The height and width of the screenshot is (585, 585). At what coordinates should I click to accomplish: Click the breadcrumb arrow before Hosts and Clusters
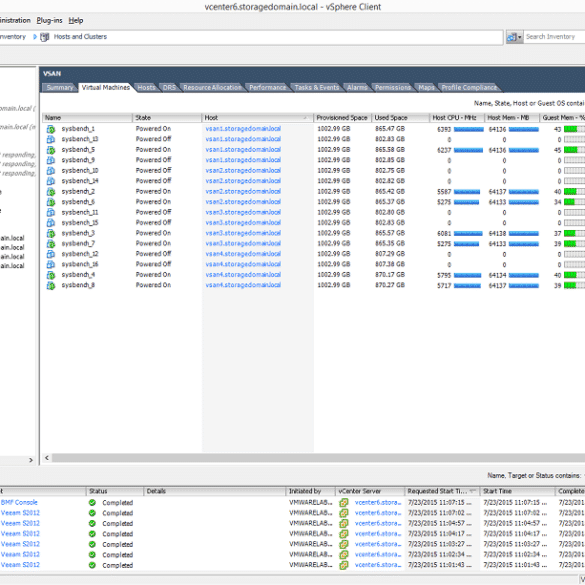(x=35, y=37)
